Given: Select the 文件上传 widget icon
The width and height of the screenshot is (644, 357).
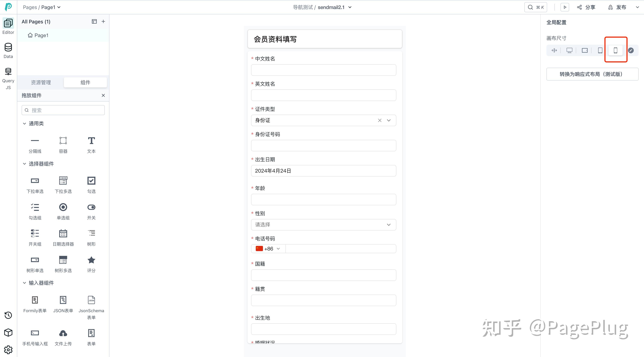Looking at the screenshot, I should point(63,333).
